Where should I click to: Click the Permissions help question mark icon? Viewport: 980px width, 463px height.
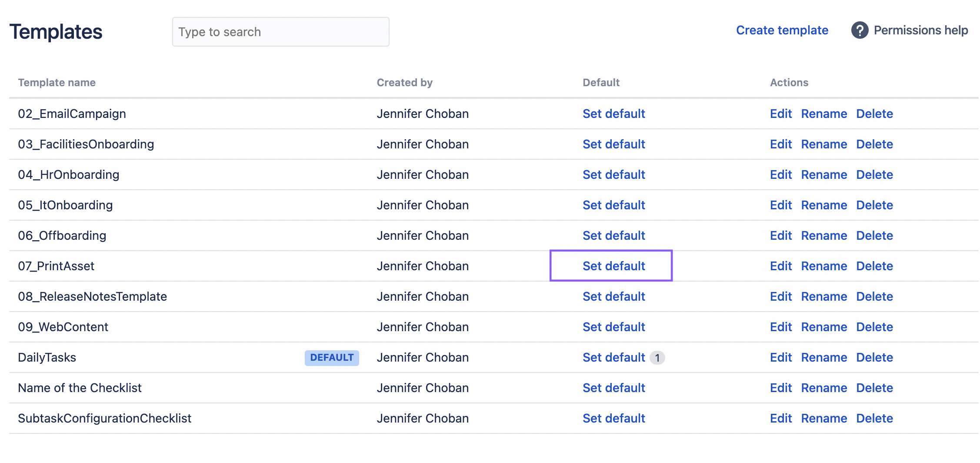tap(859, 30)
